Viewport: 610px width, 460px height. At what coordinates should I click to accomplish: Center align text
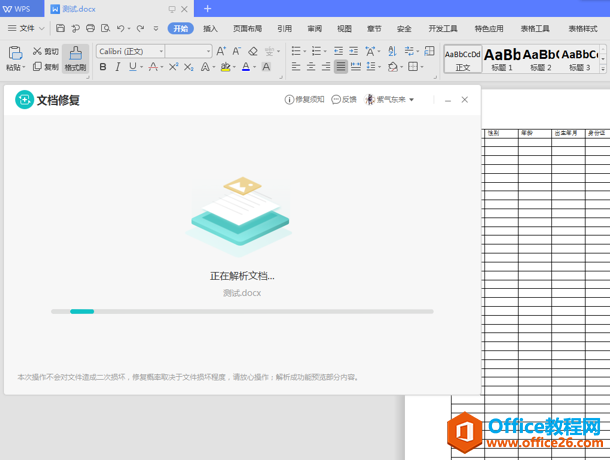click(x=311, y=67)
